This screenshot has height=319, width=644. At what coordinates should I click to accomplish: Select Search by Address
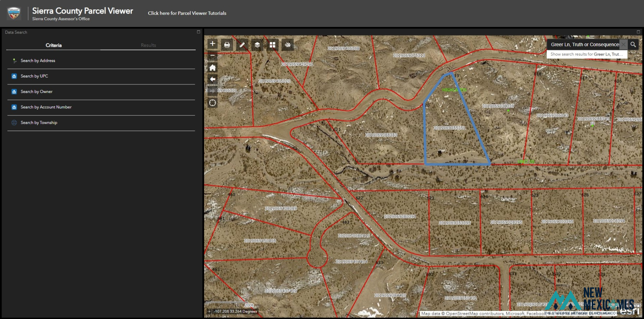[101, 61]
